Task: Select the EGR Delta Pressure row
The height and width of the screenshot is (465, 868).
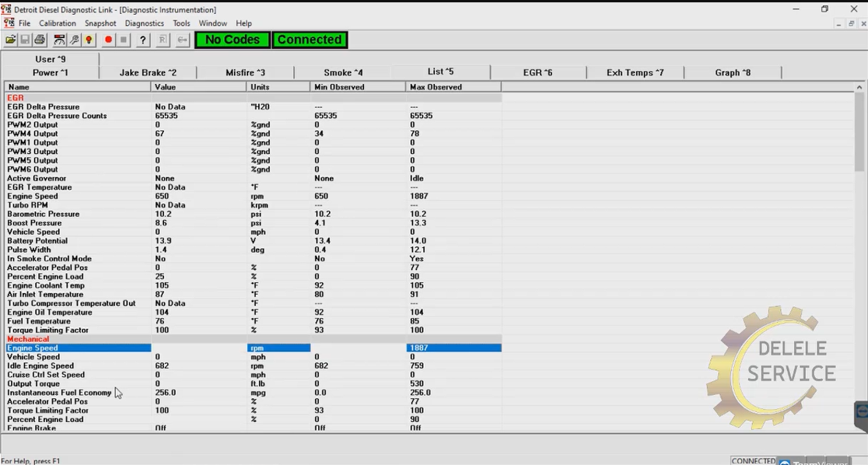Action: [x=253, y=107]
